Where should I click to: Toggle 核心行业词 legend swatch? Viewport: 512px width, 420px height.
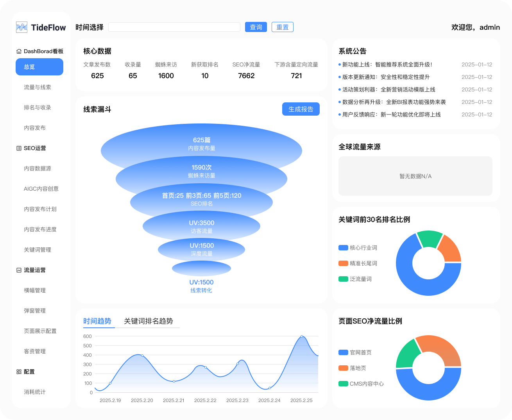(x=343, y=248)
